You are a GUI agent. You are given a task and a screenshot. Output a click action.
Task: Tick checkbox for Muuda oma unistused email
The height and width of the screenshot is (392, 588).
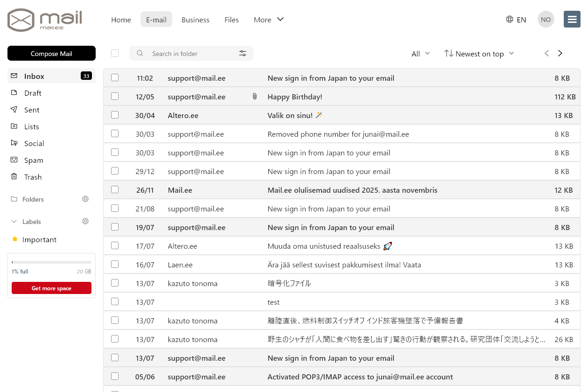pos(115,245)
